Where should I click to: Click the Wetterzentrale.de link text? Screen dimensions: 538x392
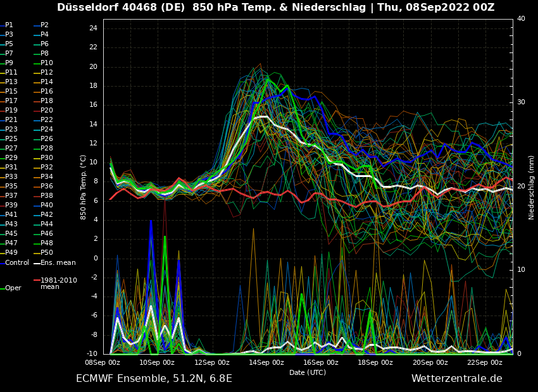pyautogui.click(x=456, y=379)
